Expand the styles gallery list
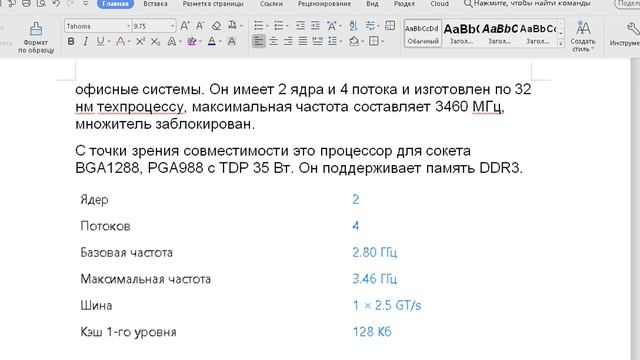Screen dimensions: 640x360 pos(561,43)
